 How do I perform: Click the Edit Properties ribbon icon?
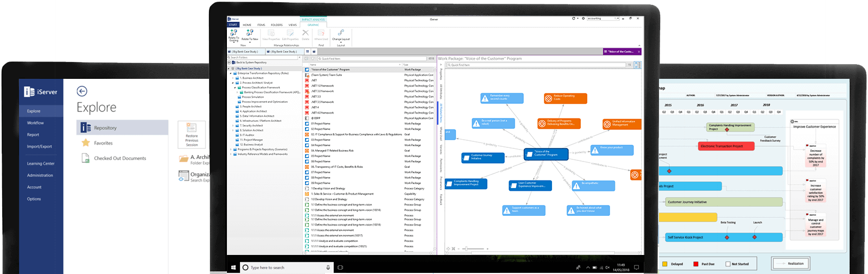click(x=290, y=33)
